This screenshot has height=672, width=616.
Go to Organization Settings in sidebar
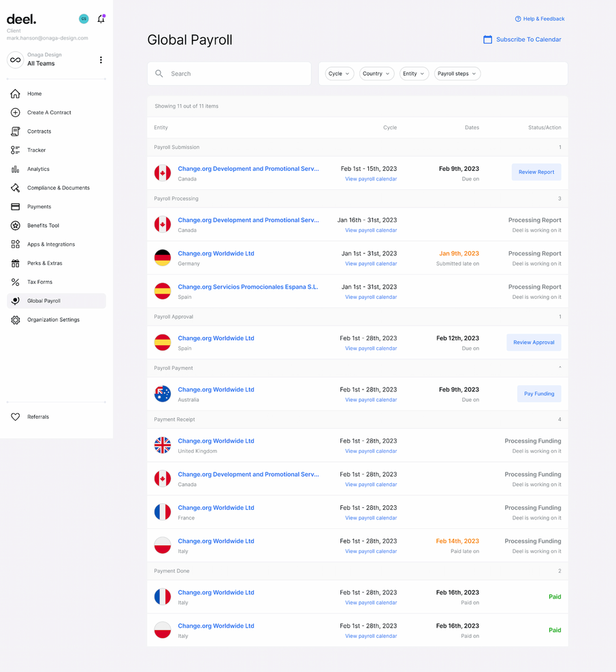tap(53, 320)
